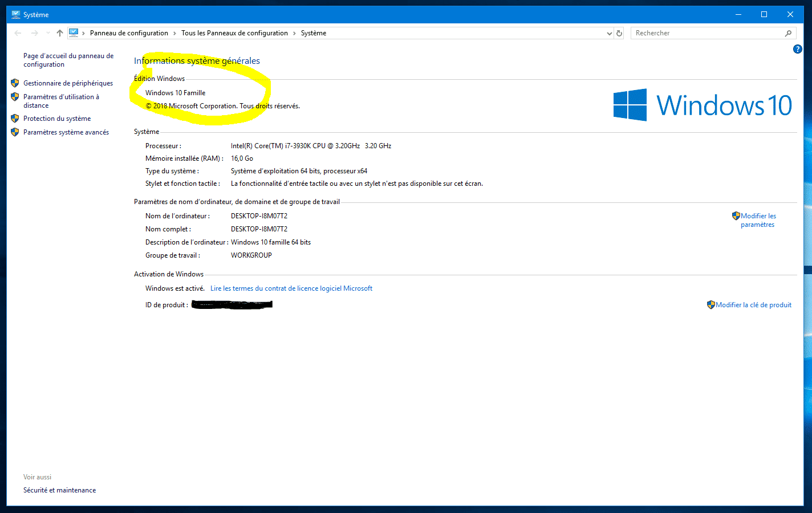
Task: Click the shield icon beside Protection du système
Action: (15, 119)
